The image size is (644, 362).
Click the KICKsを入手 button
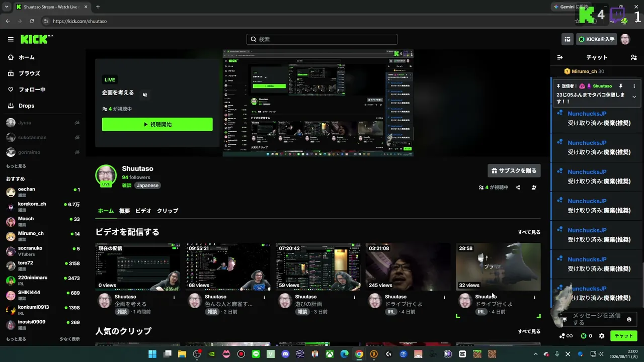pos(597,39)
